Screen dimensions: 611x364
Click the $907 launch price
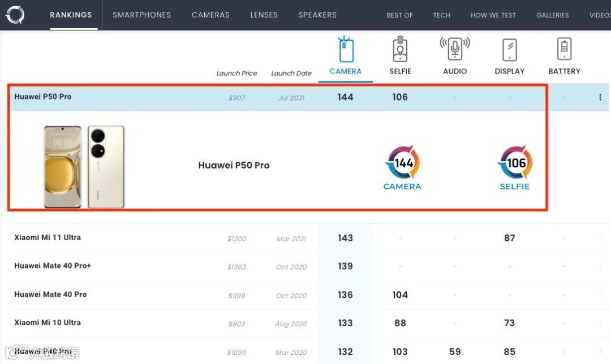point(237,98)
